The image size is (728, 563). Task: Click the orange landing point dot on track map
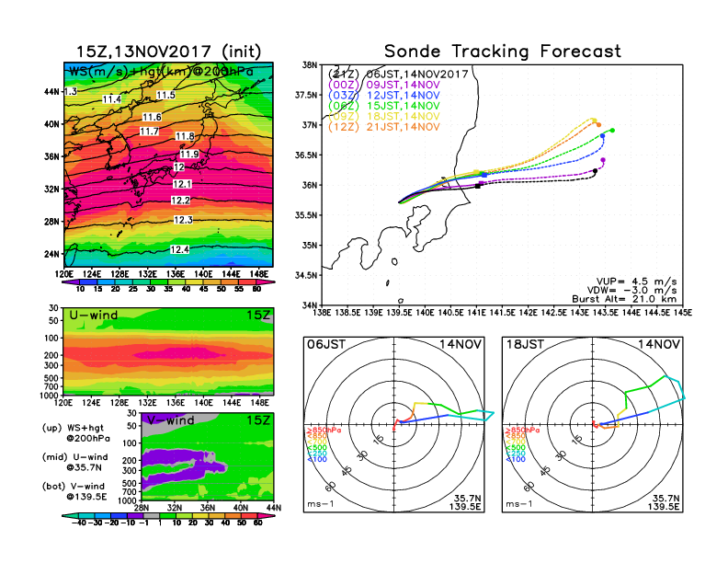click(x=599, y=124)
